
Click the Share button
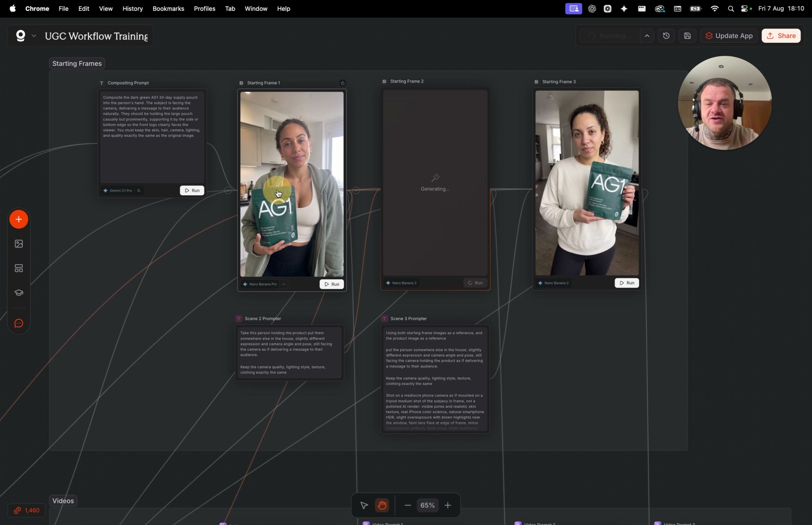coord(781,36)
